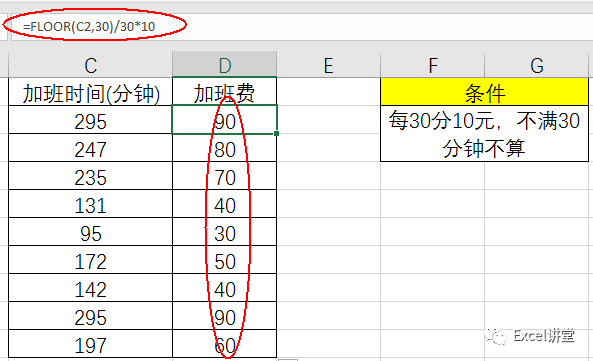Click the overtime pay cell showing 30
Viewport: 593px width, 361px height.
tap(225, 232)
